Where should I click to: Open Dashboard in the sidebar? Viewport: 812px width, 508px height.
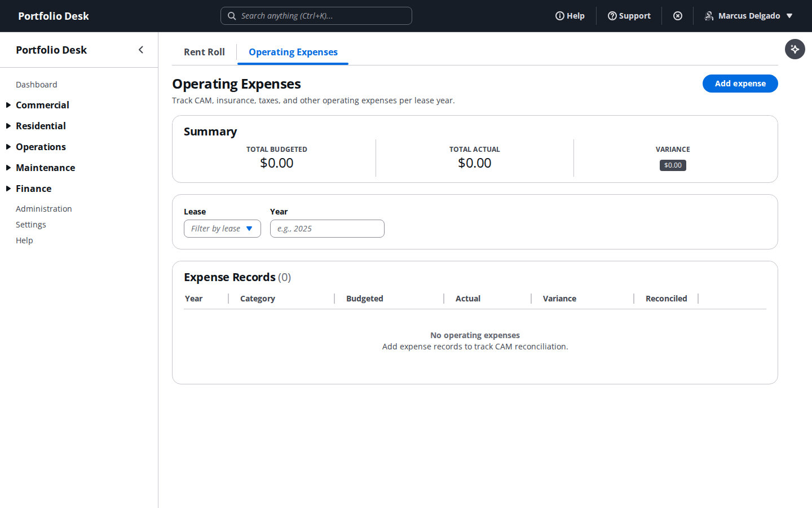[x=37, y=85]
